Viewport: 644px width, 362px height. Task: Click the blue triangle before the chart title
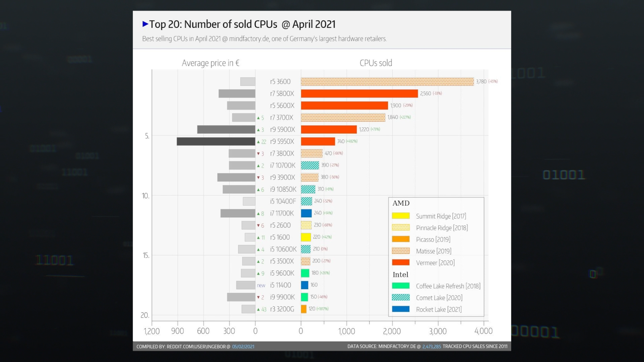click(x=145, y=24)
